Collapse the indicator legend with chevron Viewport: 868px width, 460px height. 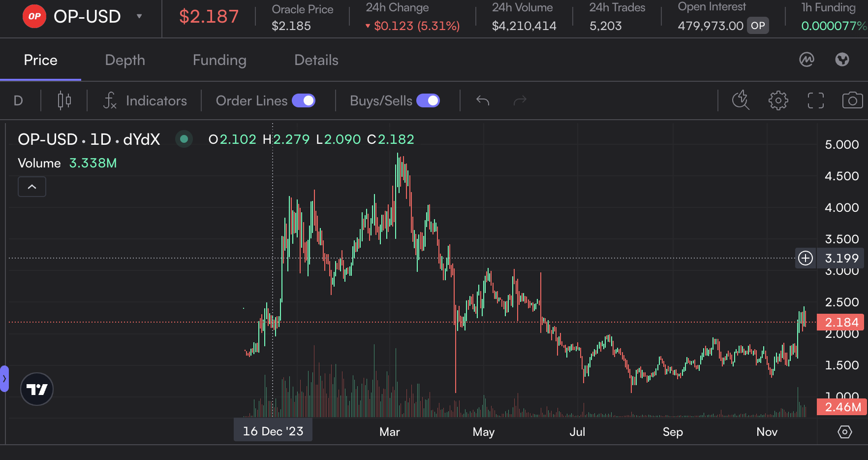coord(32,187)
